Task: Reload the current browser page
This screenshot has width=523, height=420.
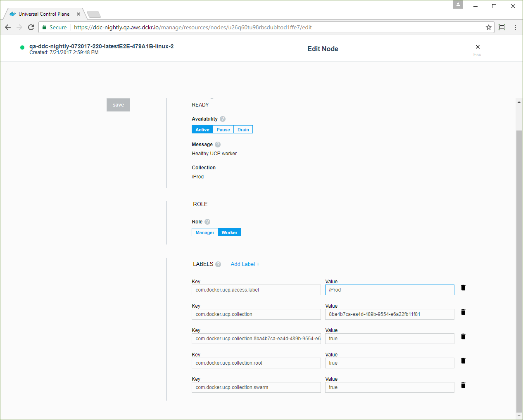Action: [31, 27]
